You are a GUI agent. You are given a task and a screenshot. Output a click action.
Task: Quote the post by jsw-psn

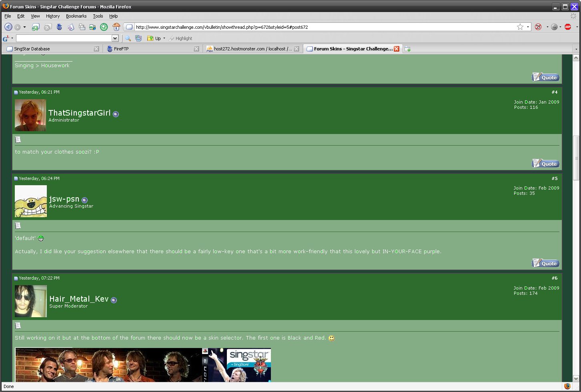click(545, 263)
